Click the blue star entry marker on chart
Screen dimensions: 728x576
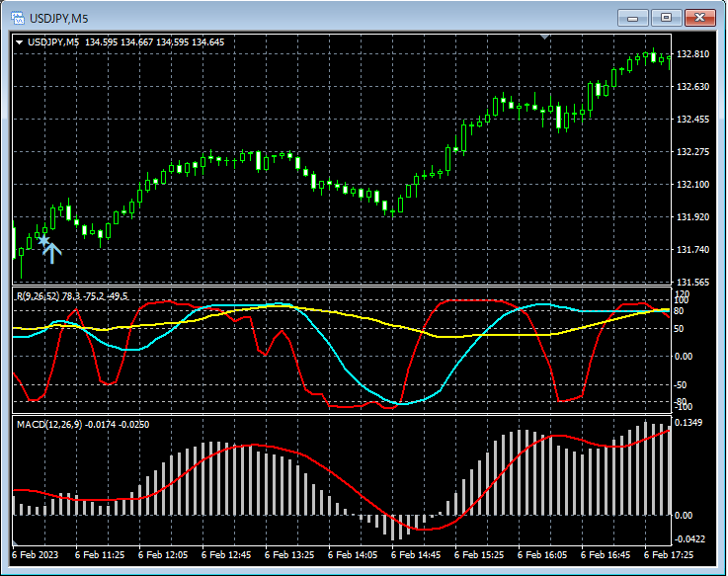[43, 241]
